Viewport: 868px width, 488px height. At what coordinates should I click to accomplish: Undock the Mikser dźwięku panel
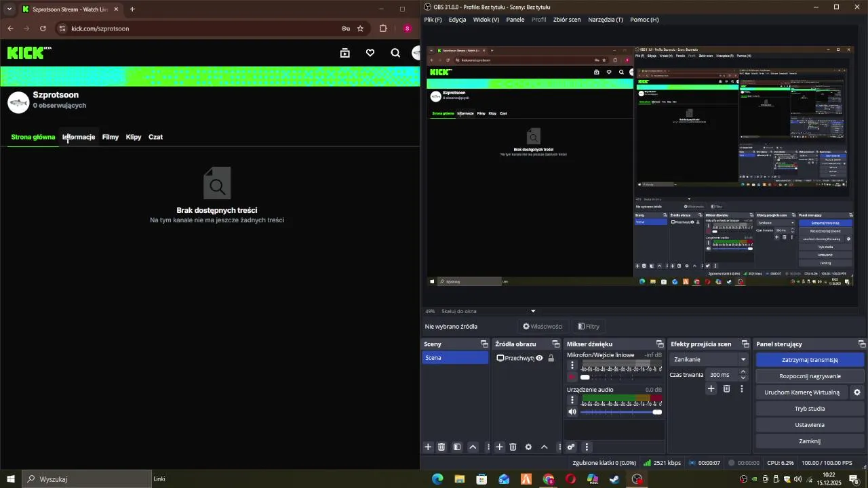point(660,344)
